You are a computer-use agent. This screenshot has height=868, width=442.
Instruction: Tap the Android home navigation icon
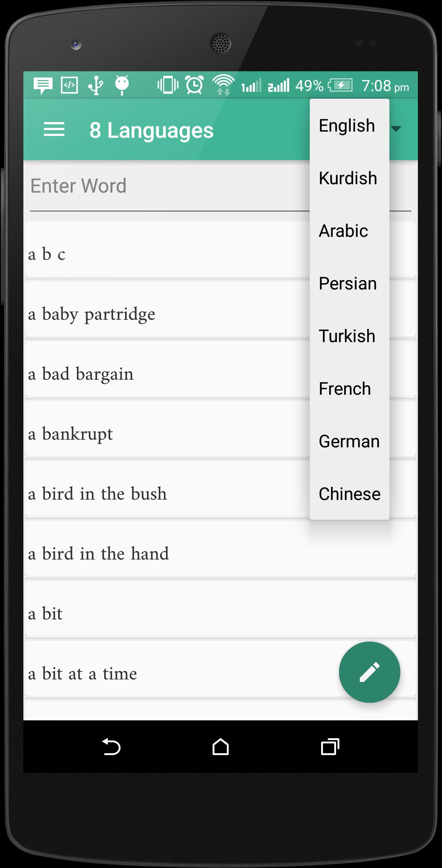220,747
